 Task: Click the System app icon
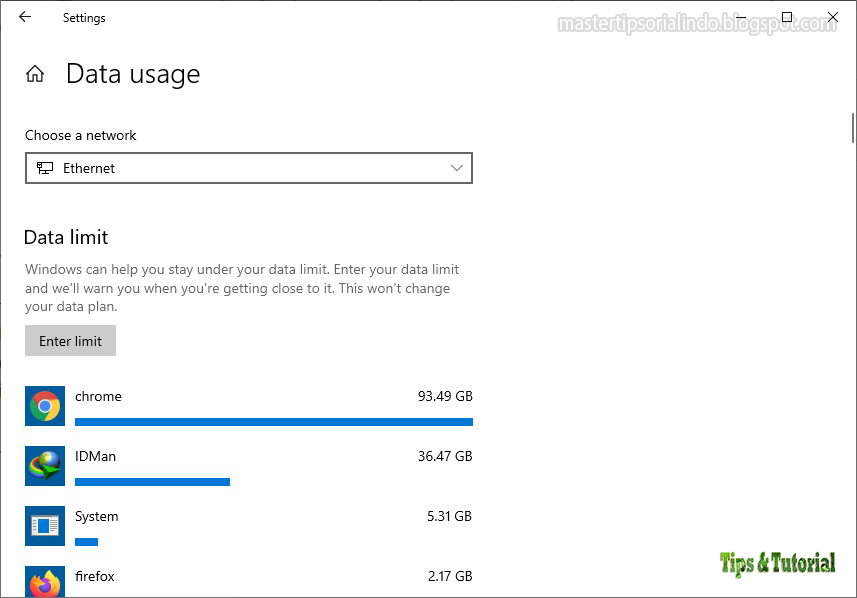point(44,526)
